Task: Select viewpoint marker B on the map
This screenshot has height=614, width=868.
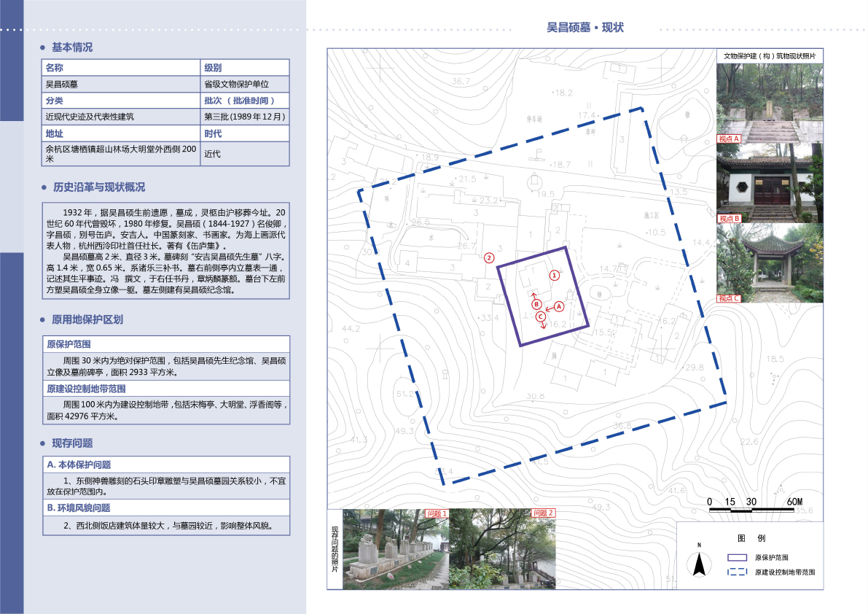Action: (x=536, y=304)
